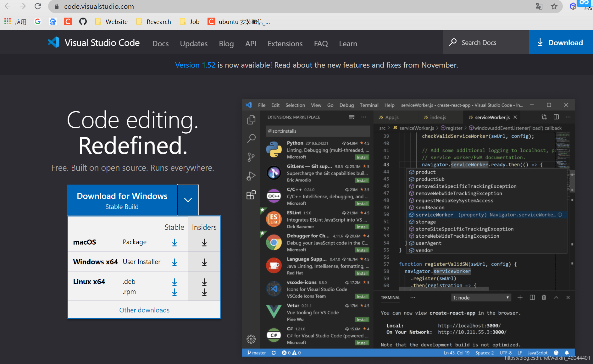Click the kill terminal trash icon

(544, 297)
